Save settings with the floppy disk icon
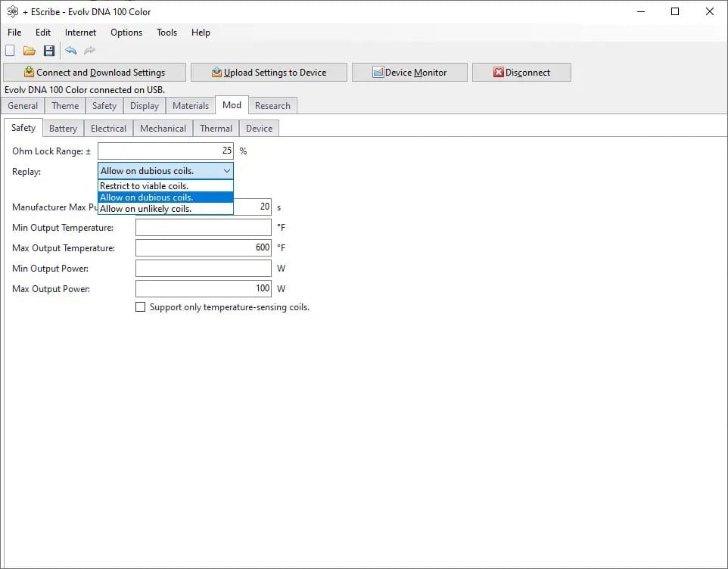This screenshot has height=569, width=728. pyautogui.click(x=49, y=51)
